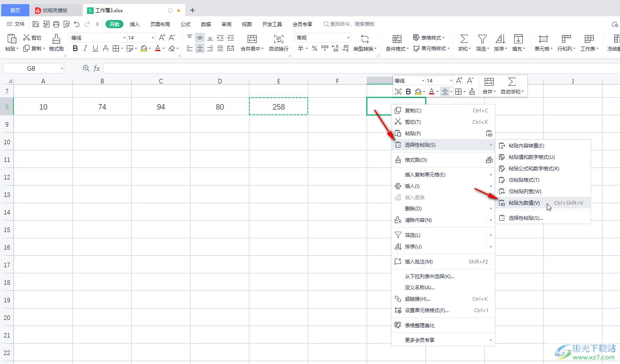The image size is (620, 364).
Task: Apply bold formatting from ribbon
Action: [75, 49]
